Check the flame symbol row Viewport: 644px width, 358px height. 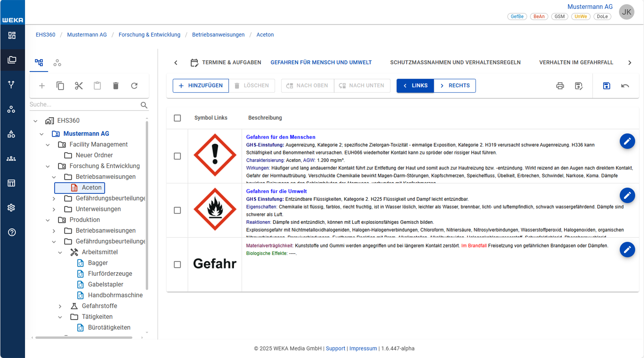177,210
